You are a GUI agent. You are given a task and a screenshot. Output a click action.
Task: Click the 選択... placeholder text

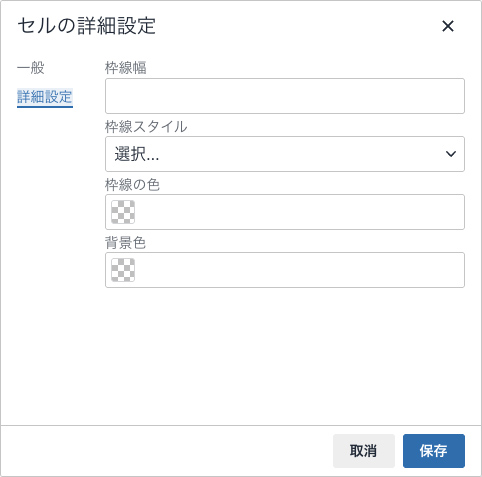coord(137,154)
